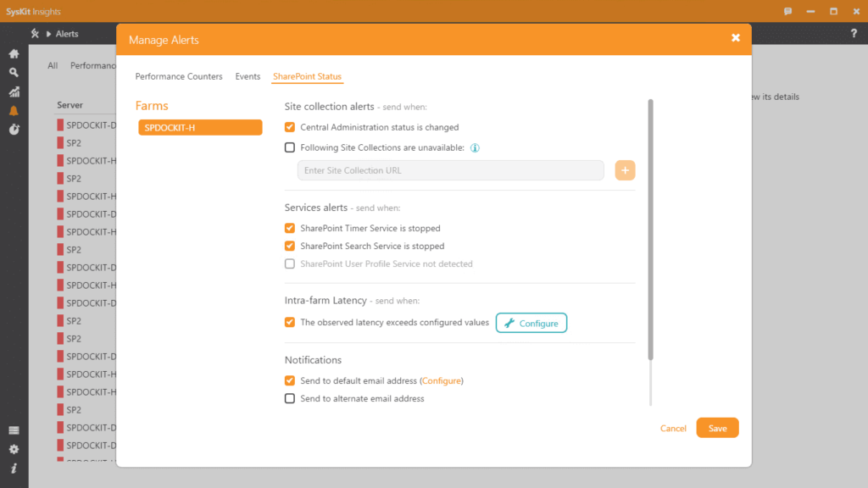Click the Notifications heading
Viewport: 868px width, 488px height.
[x=313, y=359]
